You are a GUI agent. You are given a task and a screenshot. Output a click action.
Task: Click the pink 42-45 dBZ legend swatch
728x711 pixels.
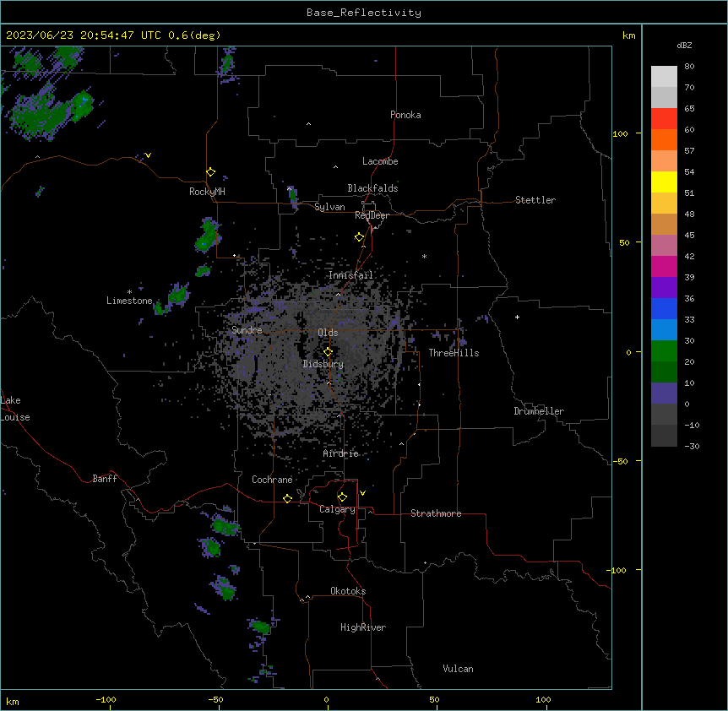[x=664, y=246]
